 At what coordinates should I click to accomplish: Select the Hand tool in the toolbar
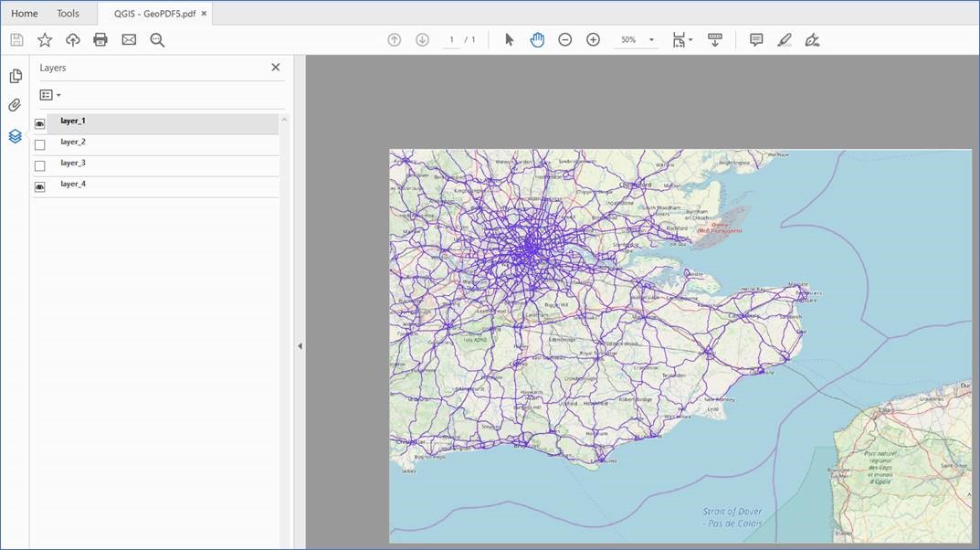pos(537,39)
